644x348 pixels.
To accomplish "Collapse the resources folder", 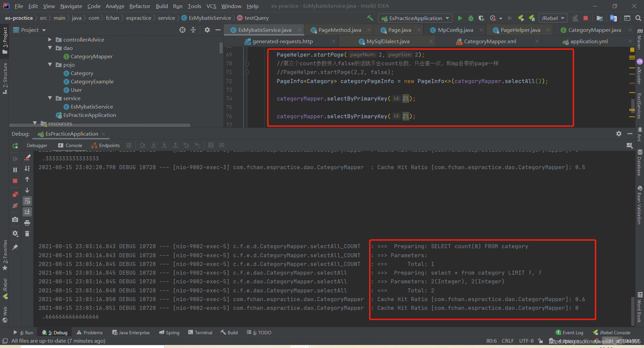I will point(35,123).
